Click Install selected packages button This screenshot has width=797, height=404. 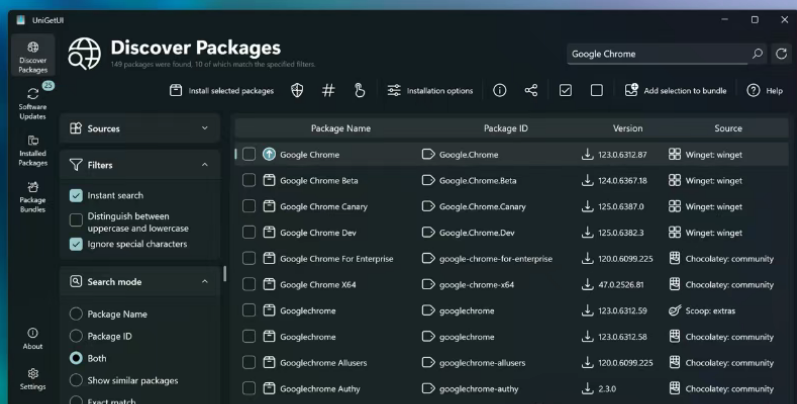click(x=222, y=90)
